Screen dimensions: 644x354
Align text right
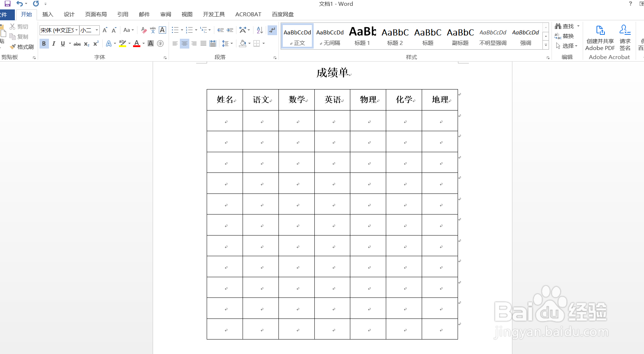[194, 43]
